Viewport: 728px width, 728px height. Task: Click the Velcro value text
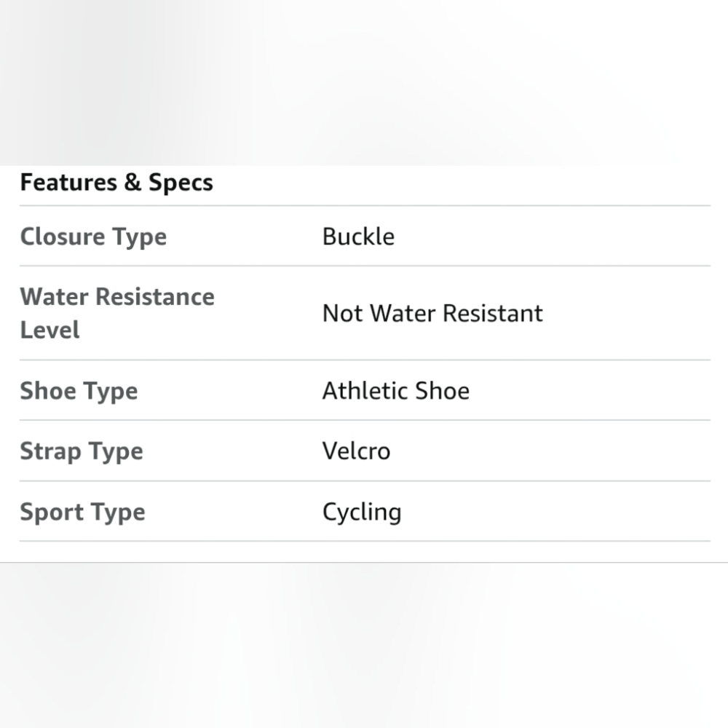356,451
